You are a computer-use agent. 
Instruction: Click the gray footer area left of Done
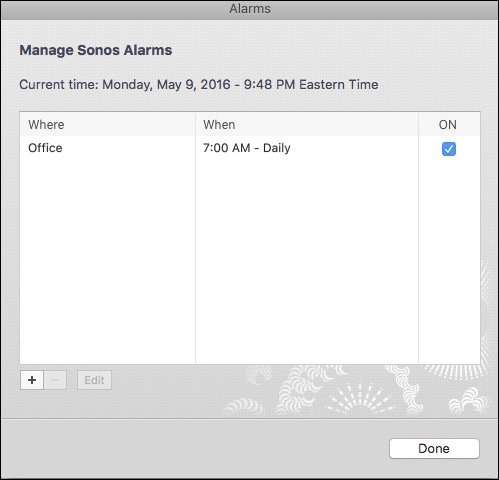coord(193,449)
